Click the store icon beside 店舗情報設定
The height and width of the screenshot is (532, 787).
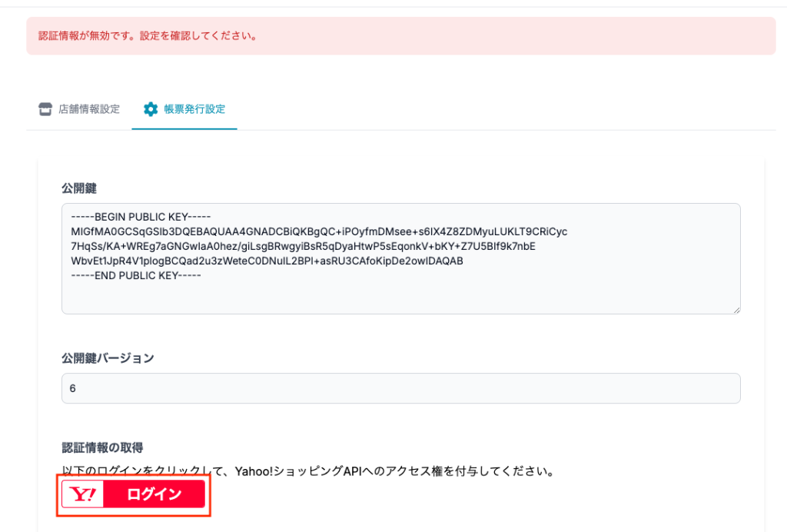click(x=45, y=109)
